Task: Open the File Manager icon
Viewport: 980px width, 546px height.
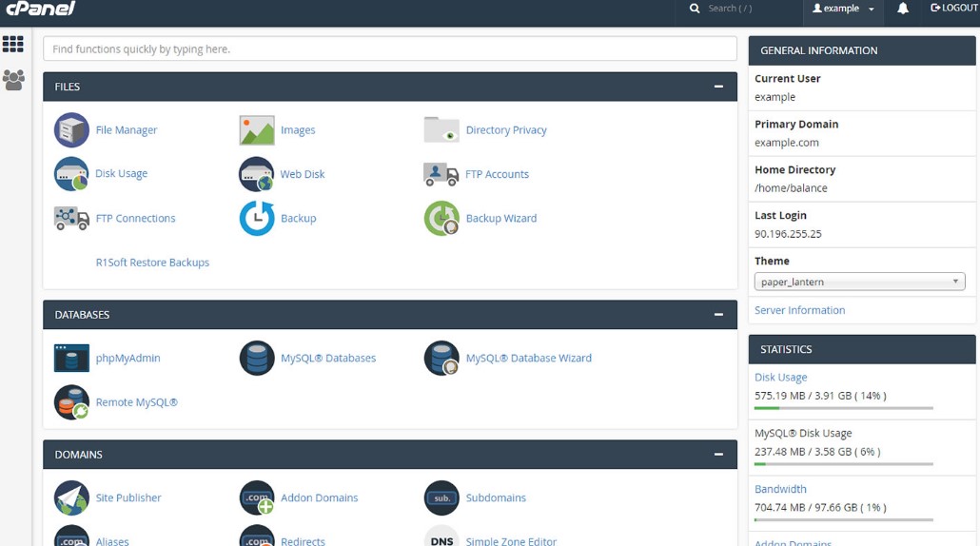Action: pos(71,130)
